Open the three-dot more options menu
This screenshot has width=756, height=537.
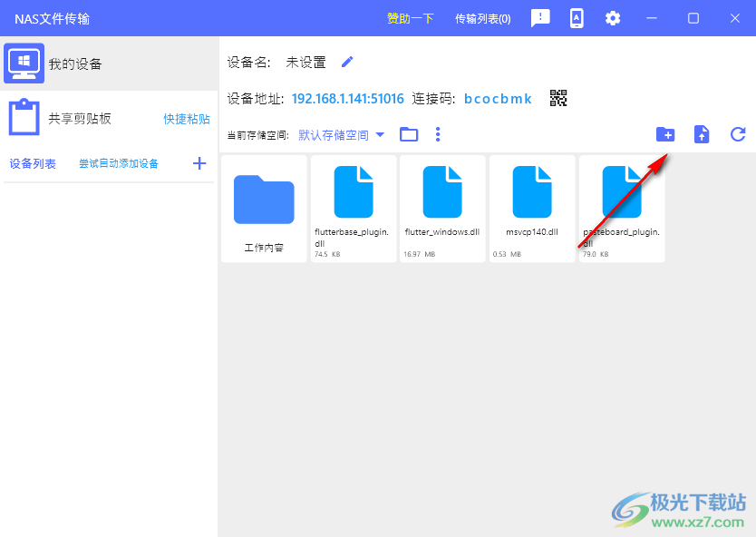438,134
